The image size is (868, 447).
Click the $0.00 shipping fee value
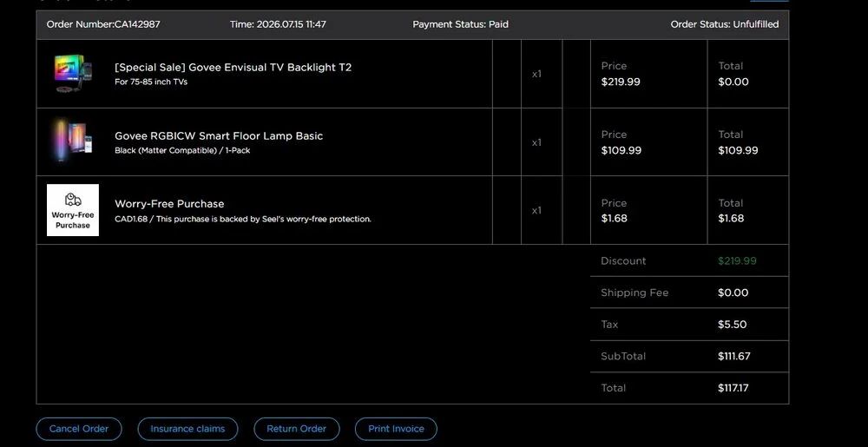[x=733, y=293]
